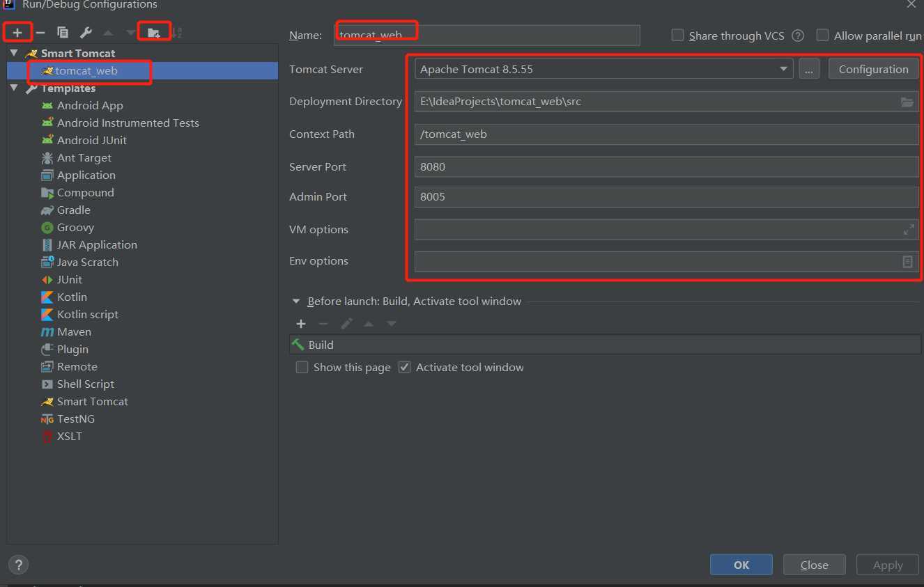Image resolution: width=924 pixels, height=587 pixels.
Task: Open the help question mark
Action: [18, 565]
